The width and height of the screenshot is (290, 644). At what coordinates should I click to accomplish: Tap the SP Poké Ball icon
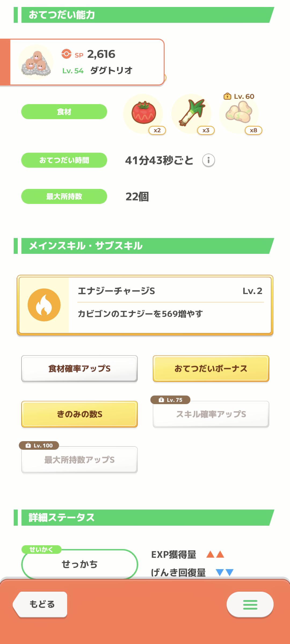[x=66, y=54]
